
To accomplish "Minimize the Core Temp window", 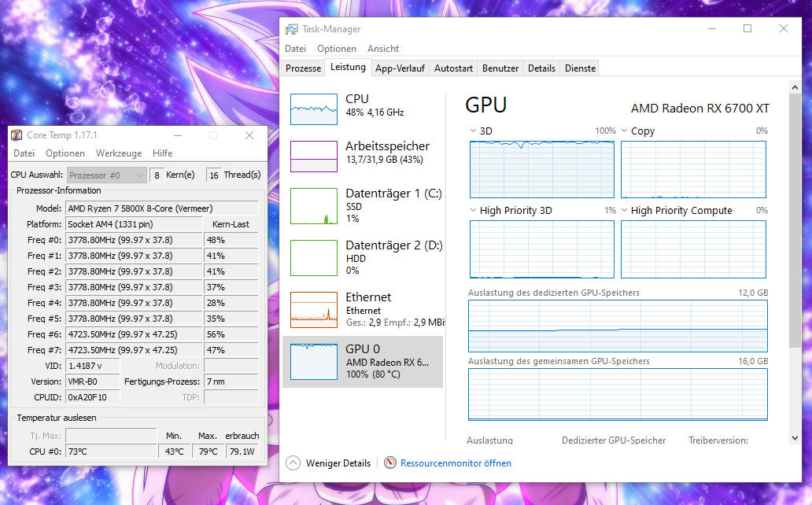I will pos(178,135).
